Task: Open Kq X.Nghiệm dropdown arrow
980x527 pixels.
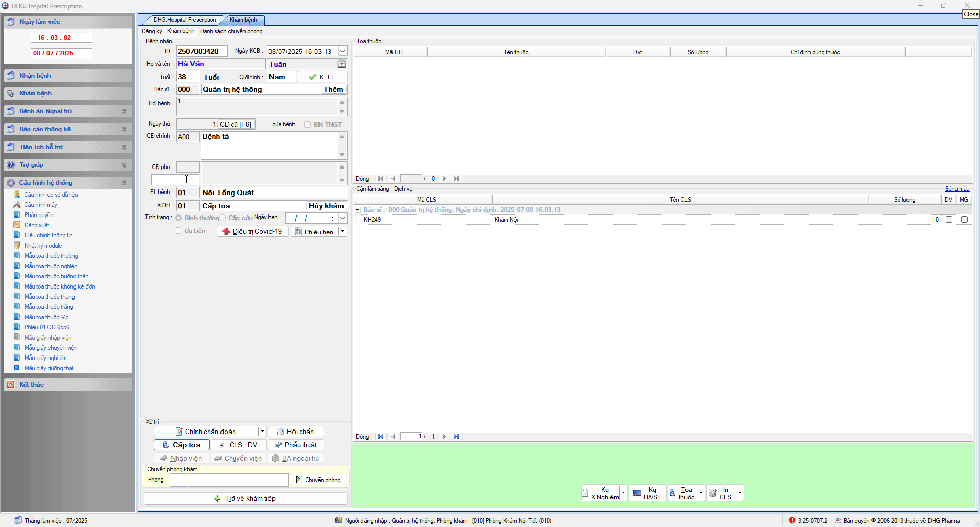Action: 623,493
